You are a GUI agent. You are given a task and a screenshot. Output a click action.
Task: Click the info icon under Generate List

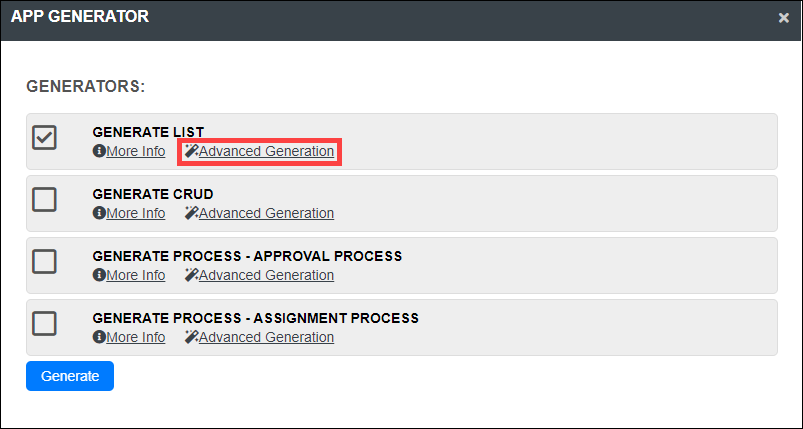[99, 152]
